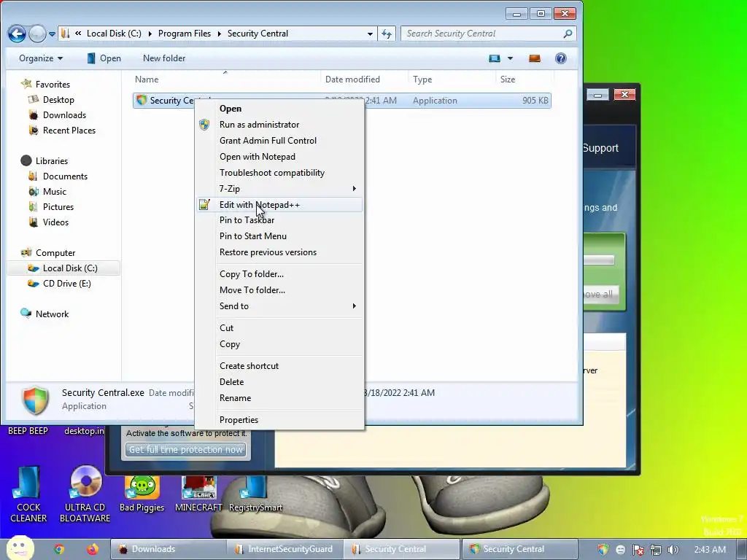
Task: Choose Restore previous versions
Action: 279,252
